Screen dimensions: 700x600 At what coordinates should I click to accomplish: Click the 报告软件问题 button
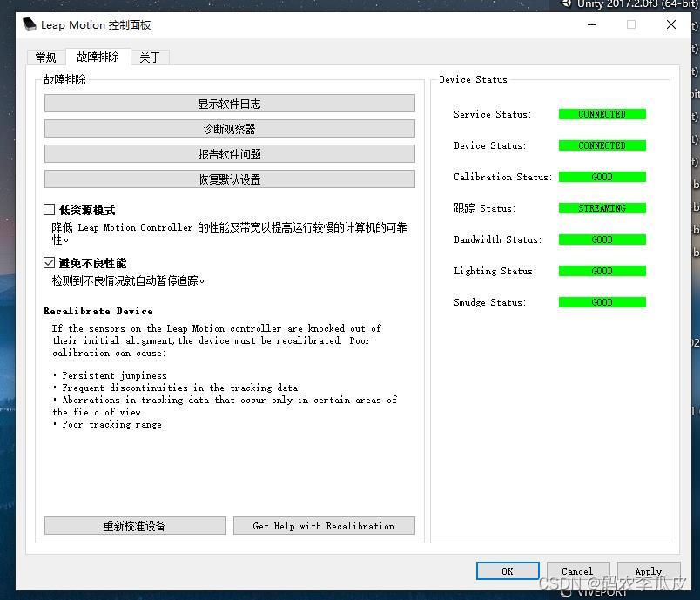[x=230, y=154]
